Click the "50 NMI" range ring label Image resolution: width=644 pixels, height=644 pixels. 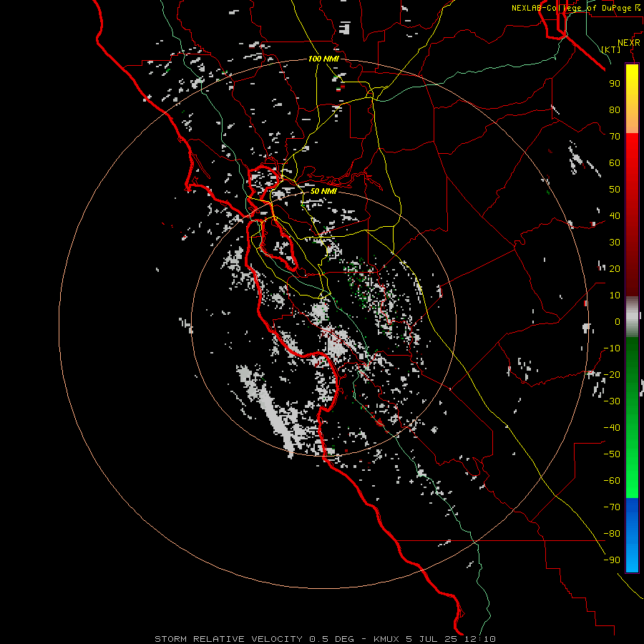pos(323,191)
